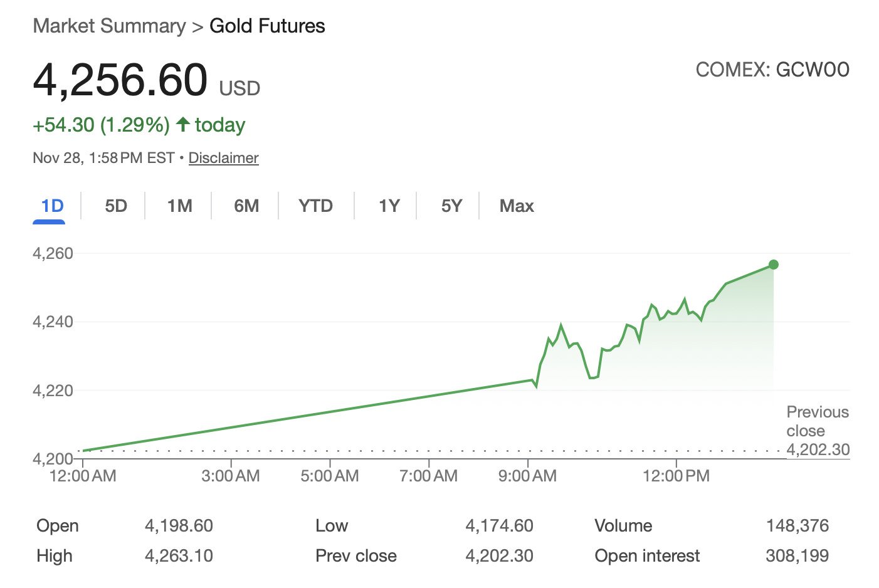Screen dimensions: 879x588
Task: Open the Disclaimer link
Action: point(223,158)
